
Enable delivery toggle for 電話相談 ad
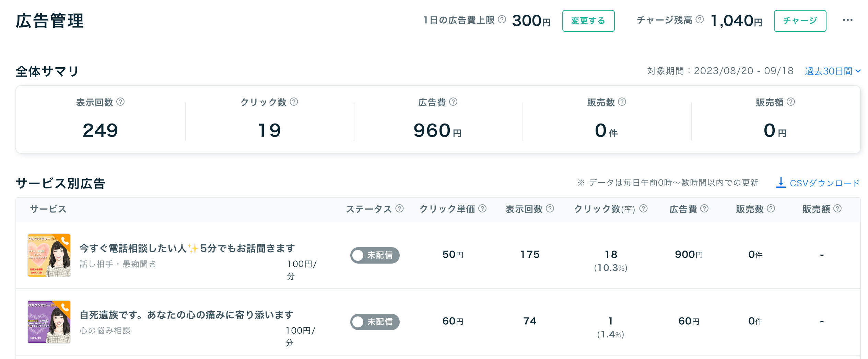tap(375, 255)
